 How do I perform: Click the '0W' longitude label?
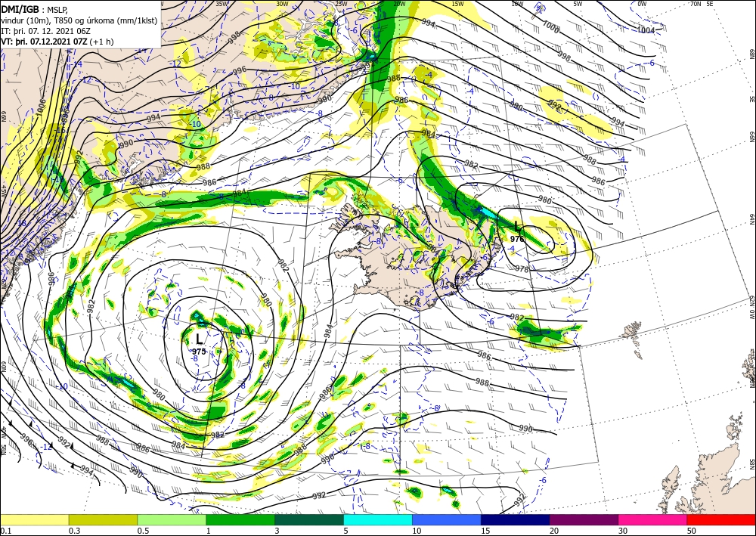pyautogui.click(x=642, y=4)
